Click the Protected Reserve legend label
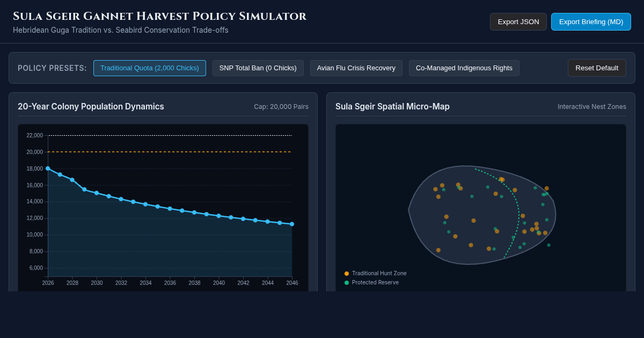This screenshot has width=644, height=338. (375, 283)
